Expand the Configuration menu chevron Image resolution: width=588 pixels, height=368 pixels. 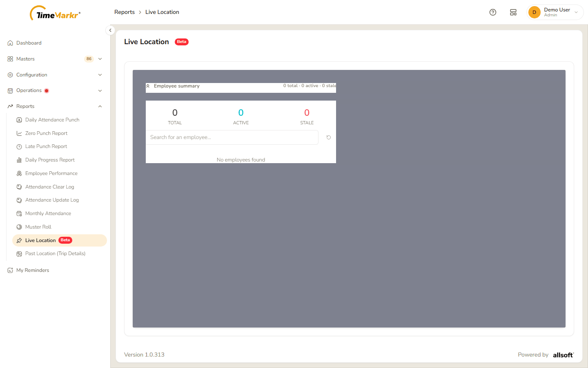(100, 75)
